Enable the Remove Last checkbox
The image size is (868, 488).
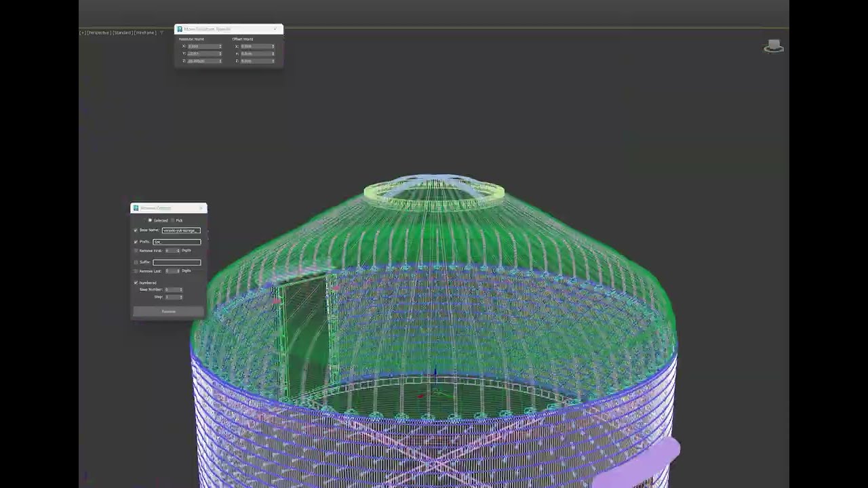pyautogui.click(x=136, y=271)
